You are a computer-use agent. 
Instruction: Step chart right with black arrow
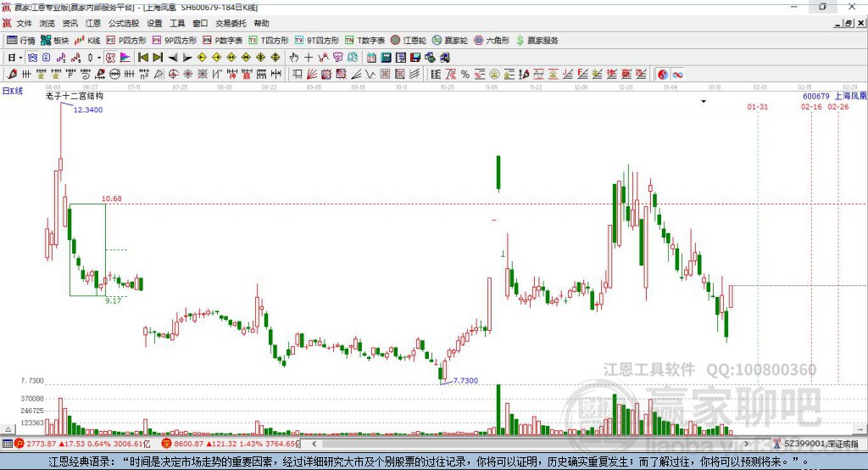(x=187, y=58)
